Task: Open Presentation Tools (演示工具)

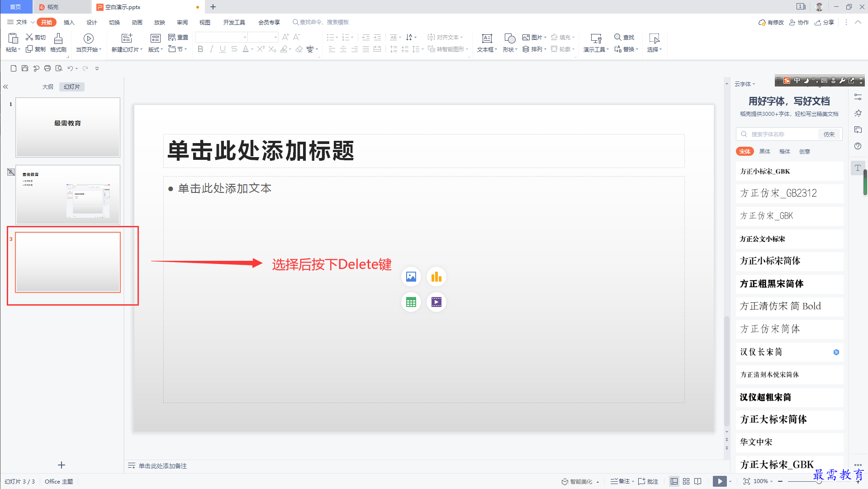Action: [596, 43]
